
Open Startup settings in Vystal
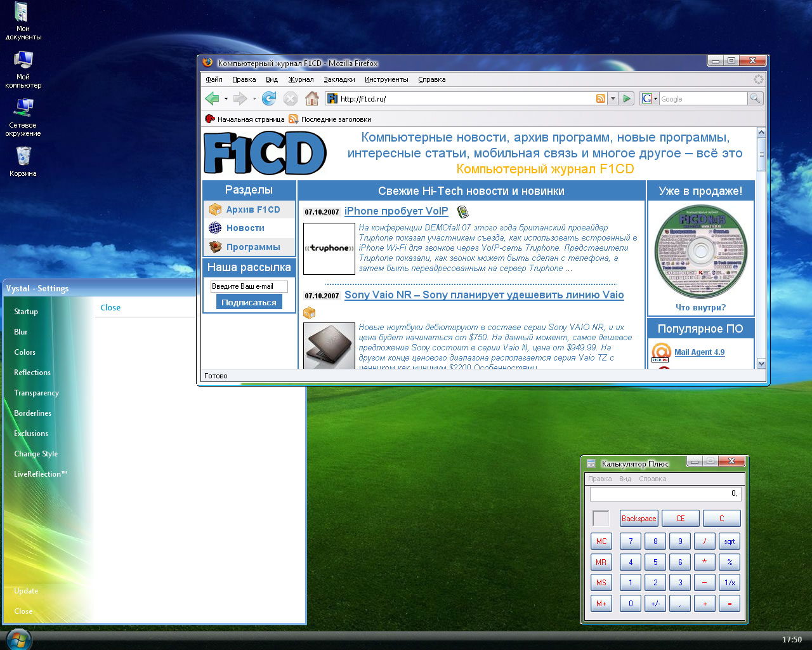[26, 312]
